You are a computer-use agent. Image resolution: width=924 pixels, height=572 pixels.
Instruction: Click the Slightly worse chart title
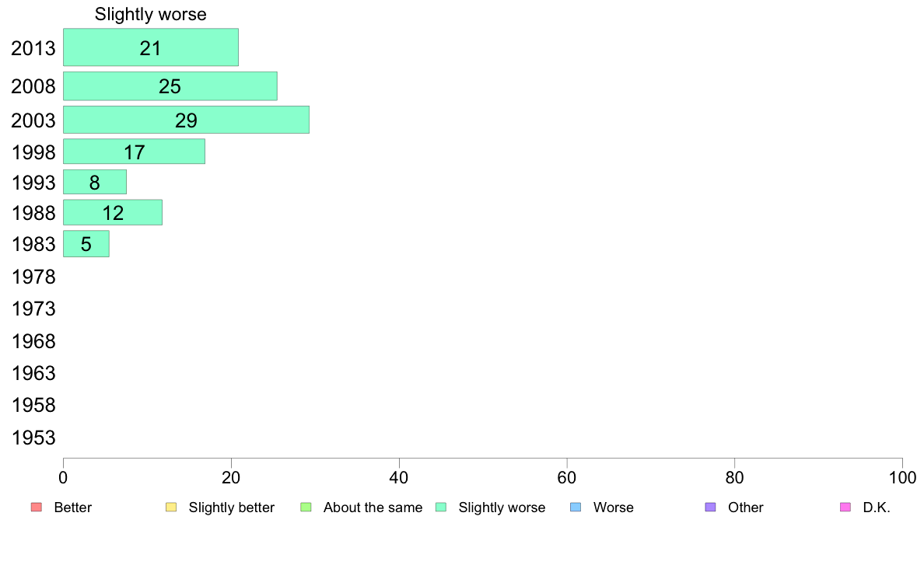(x=151, y=14)
